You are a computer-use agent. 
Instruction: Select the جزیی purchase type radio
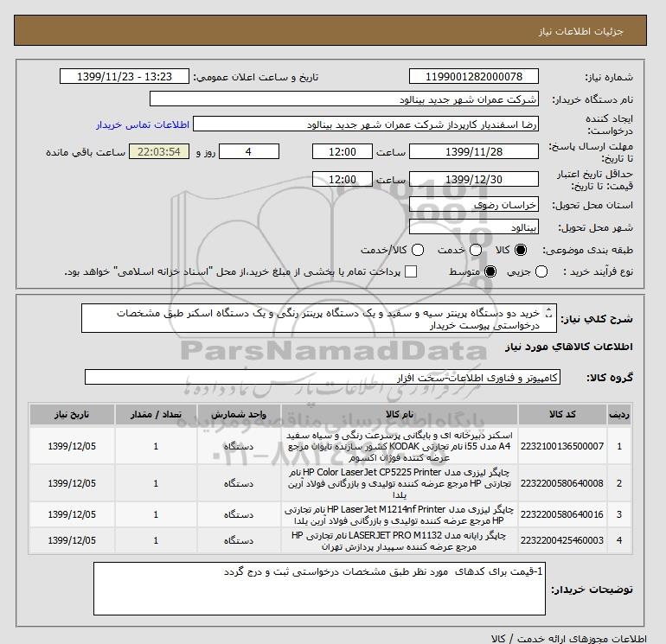click(541, 271)
